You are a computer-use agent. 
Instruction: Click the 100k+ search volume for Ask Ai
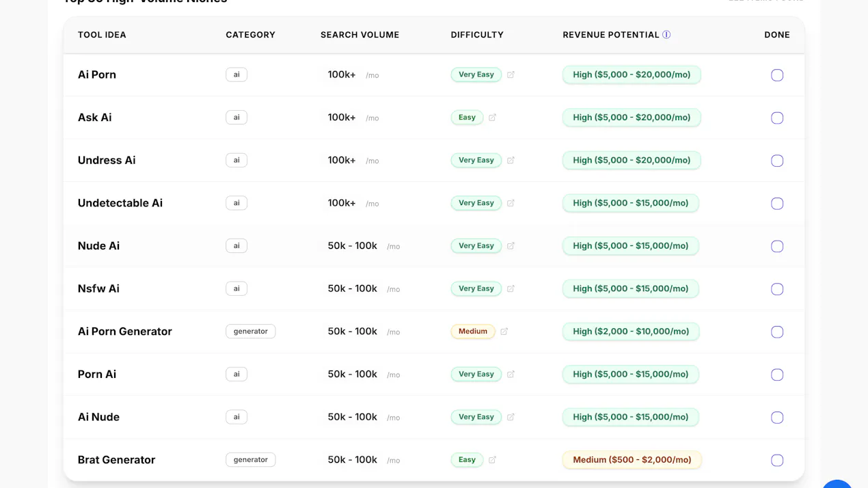click(x=342, y=118)
